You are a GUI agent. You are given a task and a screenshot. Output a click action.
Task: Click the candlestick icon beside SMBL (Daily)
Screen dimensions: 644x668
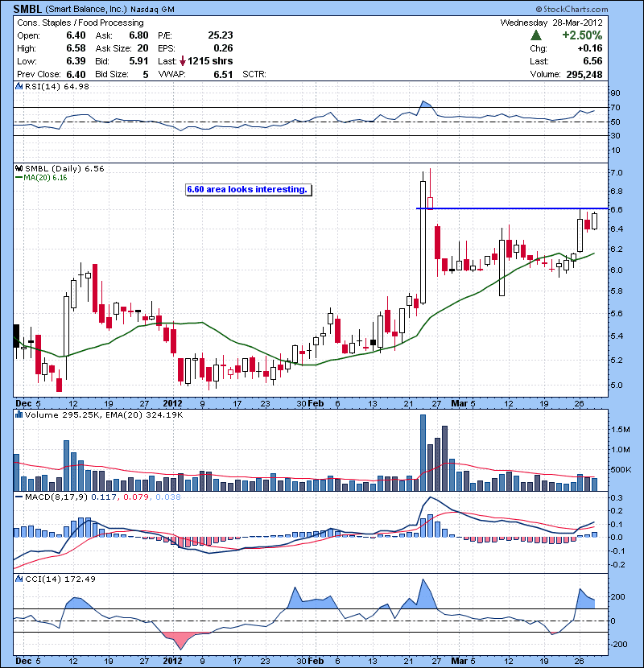tap(19, 168)
